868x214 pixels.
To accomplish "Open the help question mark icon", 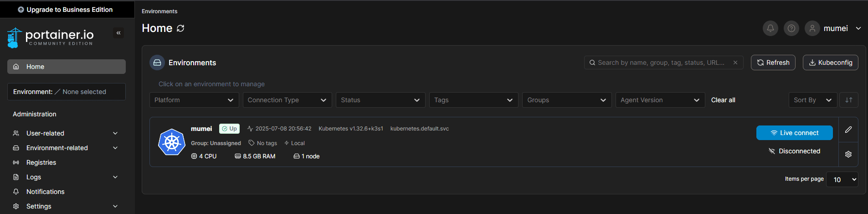I will click(x=791, y=28).
